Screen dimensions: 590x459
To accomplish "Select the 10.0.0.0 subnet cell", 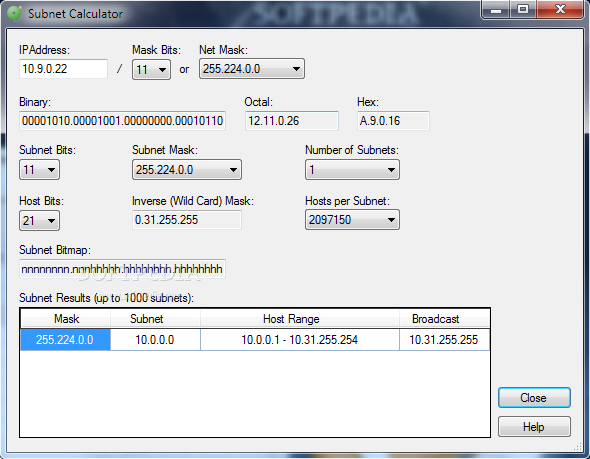I will pyautogui.click(x=155, y=340).
